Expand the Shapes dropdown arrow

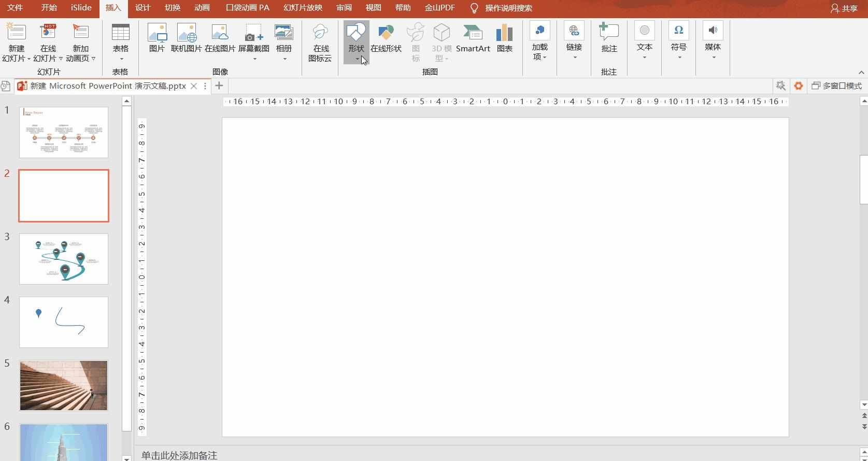[357, 59]
